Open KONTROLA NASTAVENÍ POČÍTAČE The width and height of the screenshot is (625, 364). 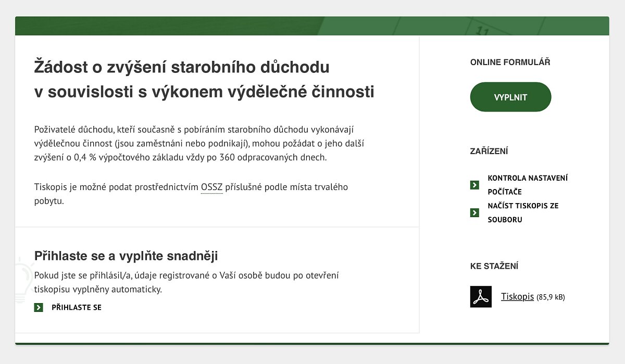(528, 184)
